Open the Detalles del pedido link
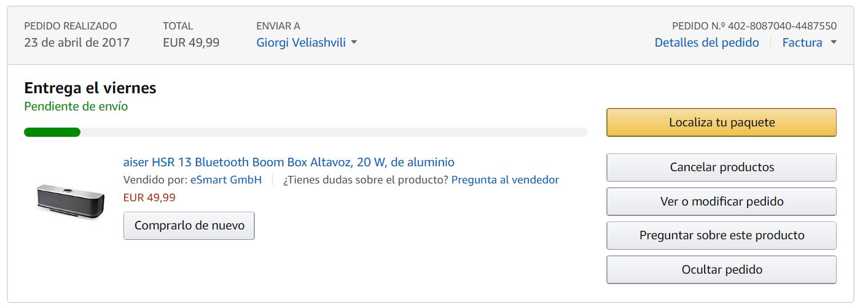The height and width of the screenshot is (308, 868). pyautogui.click(x=706, y=43)
